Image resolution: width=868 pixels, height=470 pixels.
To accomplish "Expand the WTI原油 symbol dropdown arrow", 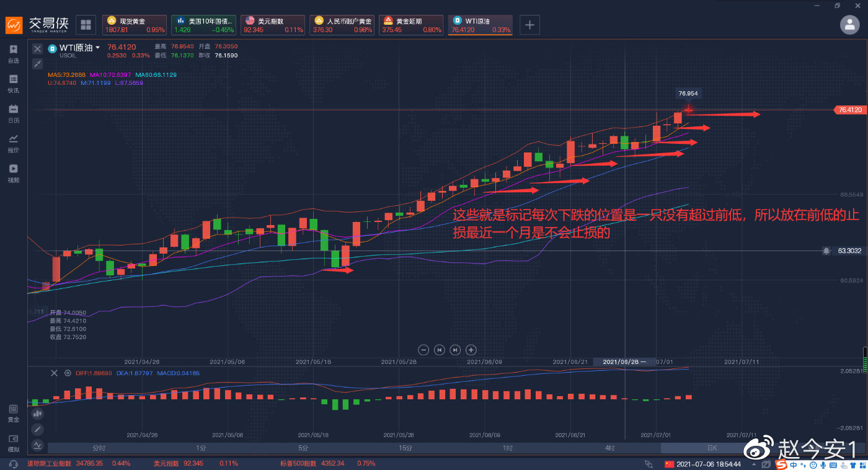I will (97, 47).
